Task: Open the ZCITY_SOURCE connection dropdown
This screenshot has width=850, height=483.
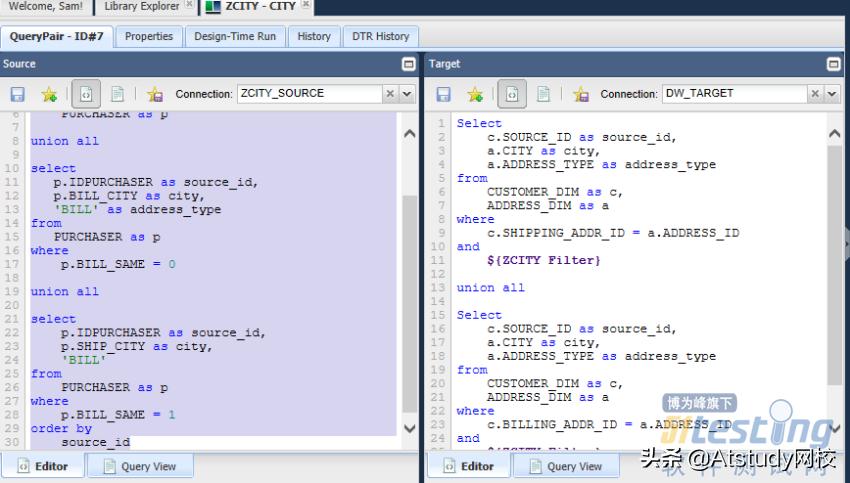Action: (x=407, y=94)
